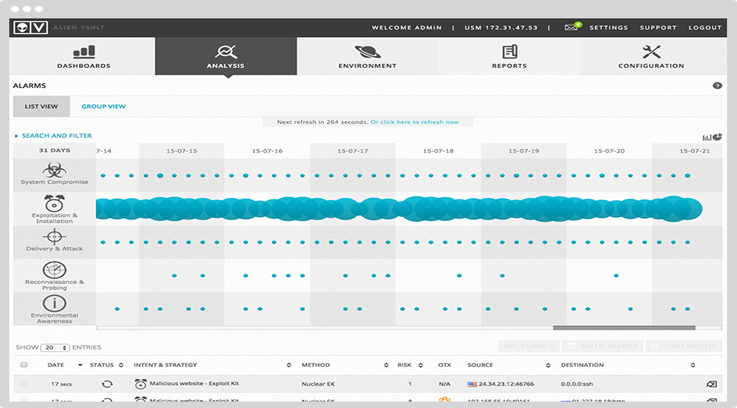
Task: Switch to Group View tab
Action: [103, 106]
